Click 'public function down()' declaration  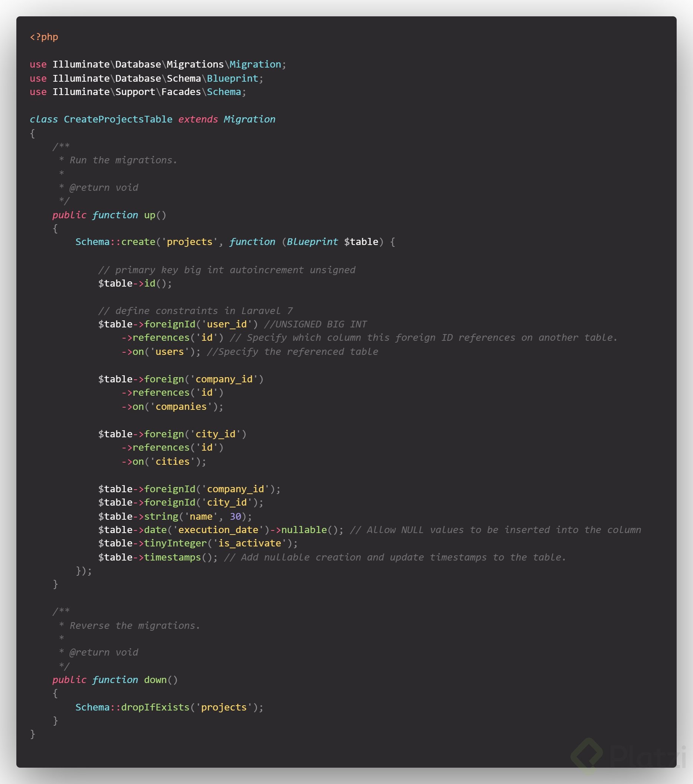click(115, 680)
